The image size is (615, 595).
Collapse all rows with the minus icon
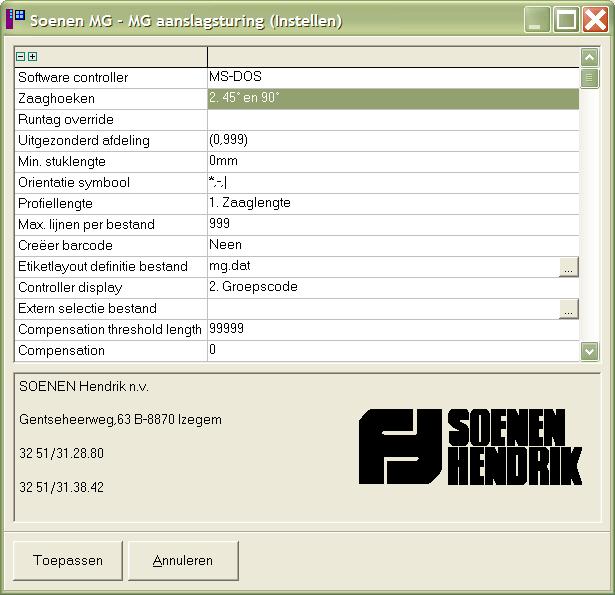[x=20, y=56]
